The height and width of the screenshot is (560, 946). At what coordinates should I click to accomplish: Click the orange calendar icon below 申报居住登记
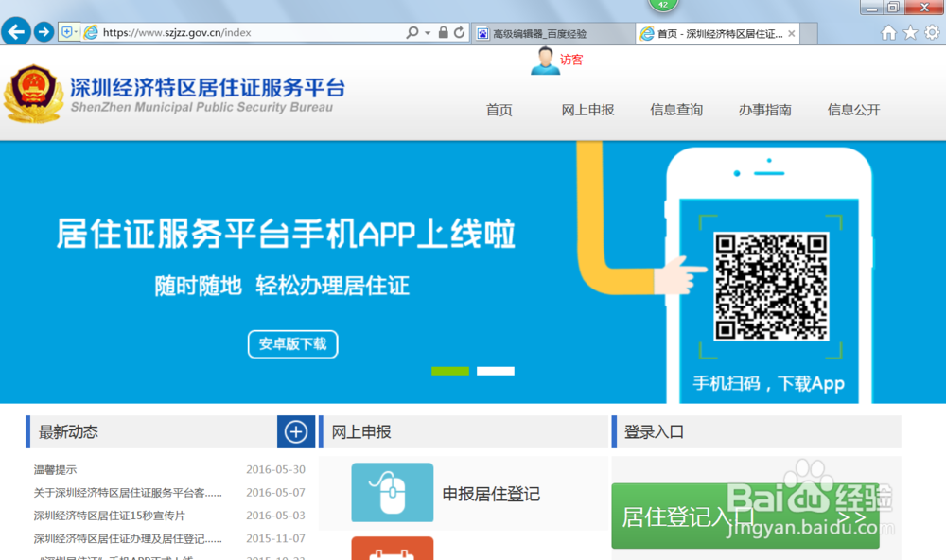[x=393, y=548]
